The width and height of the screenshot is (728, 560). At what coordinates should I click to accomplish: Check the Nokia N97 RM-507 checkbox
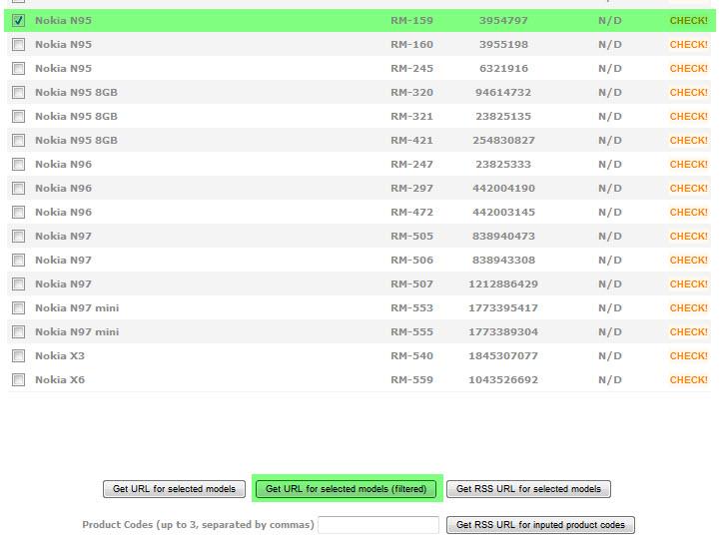pyautogui.click(x=19, y=283)
